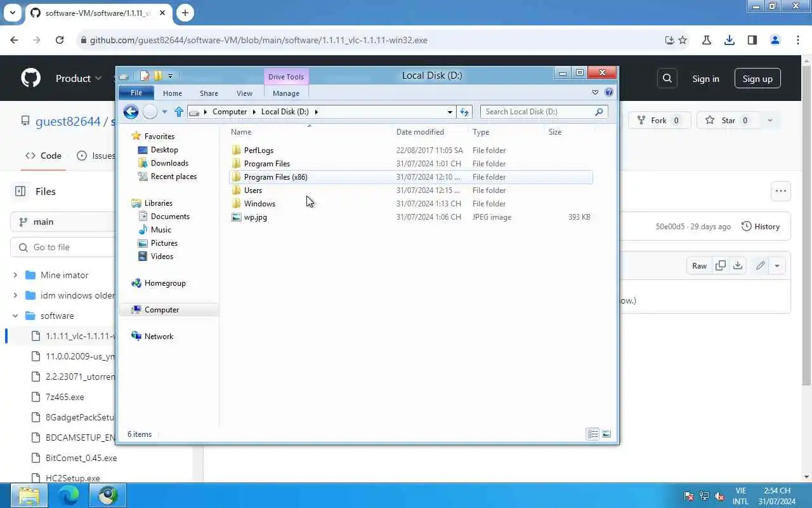The height and width of the screenshot is (508, 812).
Task: Open Explorer help question mark icon
Action: pyautogui.click(x=609, y=92)
